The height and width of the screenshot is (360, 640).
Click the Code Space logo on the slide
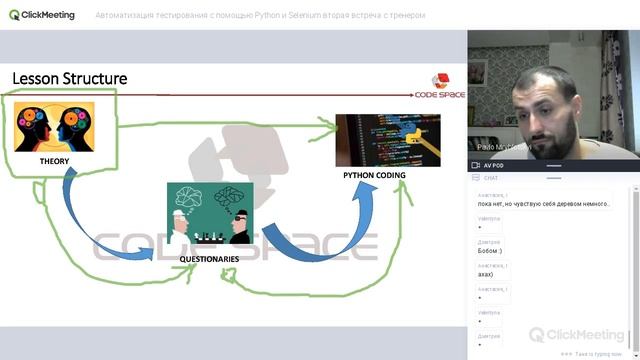click(440, 86)
